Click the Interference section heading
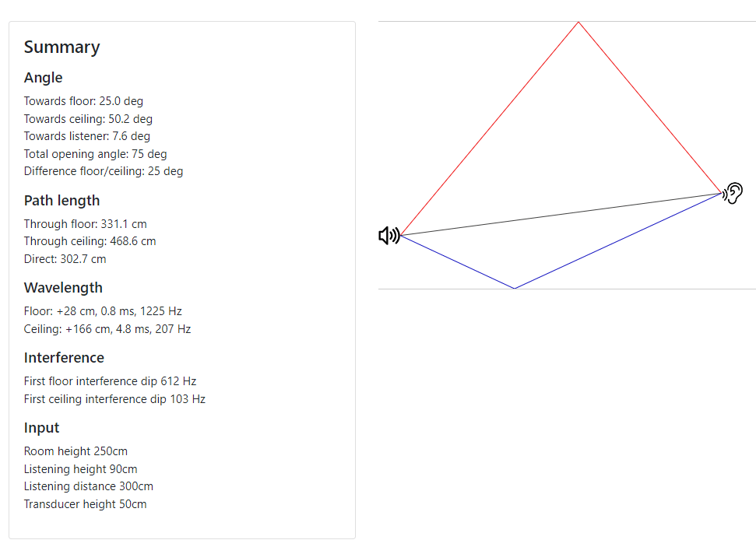756x554 pixels. [x=64, y=358]
